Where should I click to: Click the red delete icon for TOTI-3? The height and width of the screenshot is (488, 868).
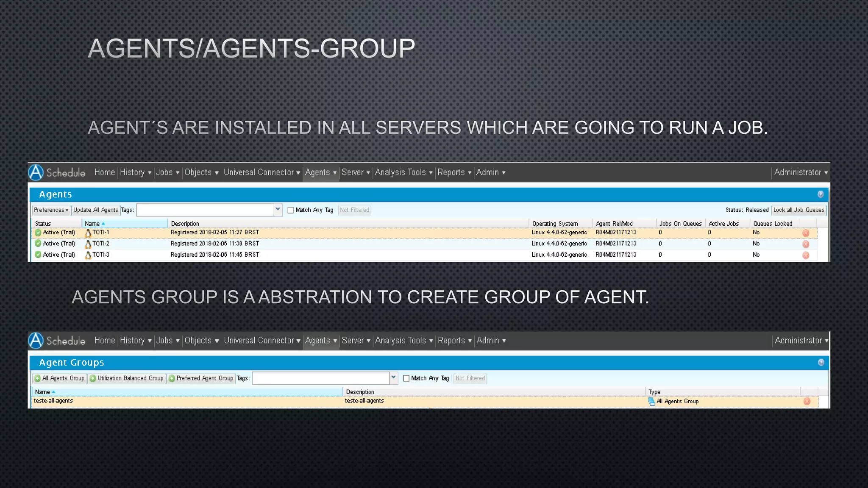pyautogui.click(x=806, y=255)
